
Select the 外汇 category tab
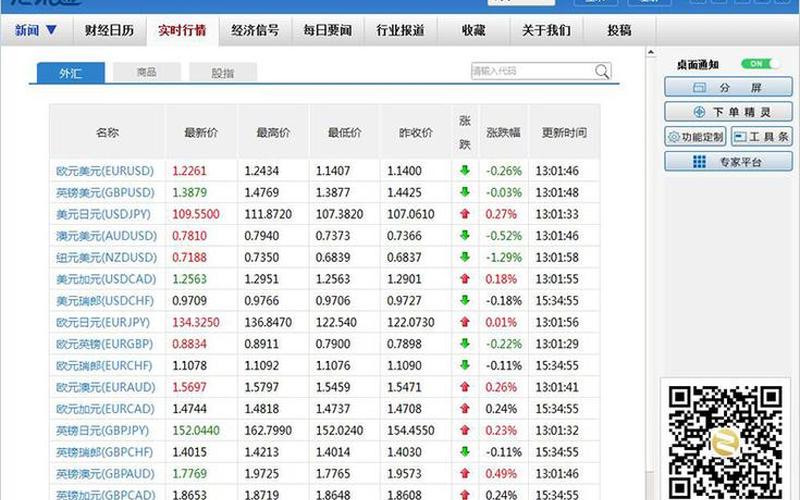coord(70,73)
